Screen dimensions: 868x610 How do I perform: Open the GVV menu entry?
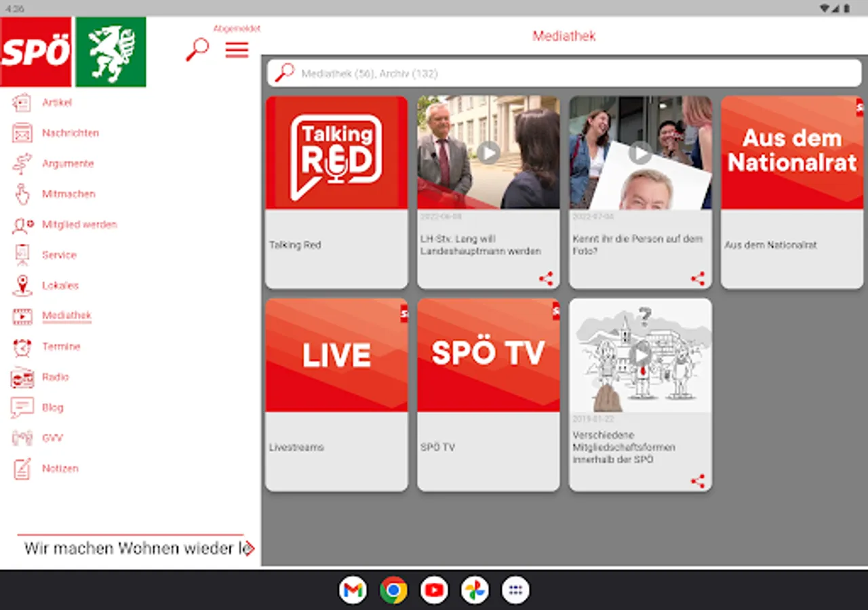[52, 438]
